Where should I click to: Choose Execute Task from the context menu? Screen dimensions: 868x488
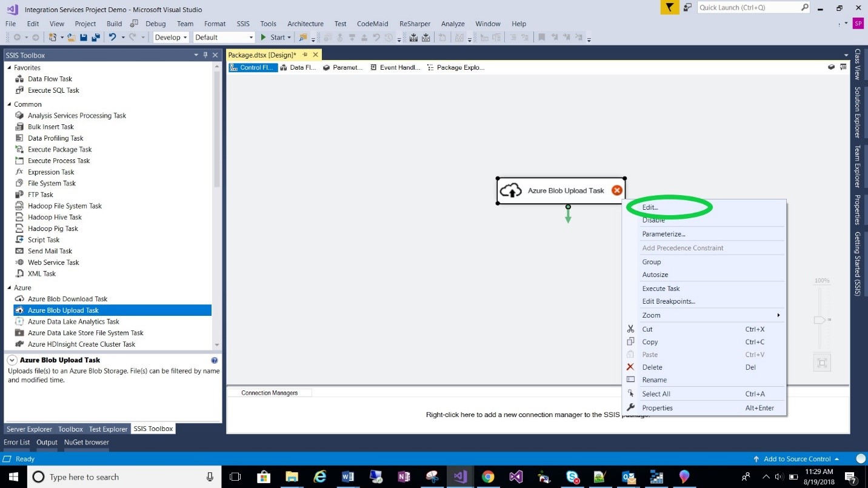661,289
